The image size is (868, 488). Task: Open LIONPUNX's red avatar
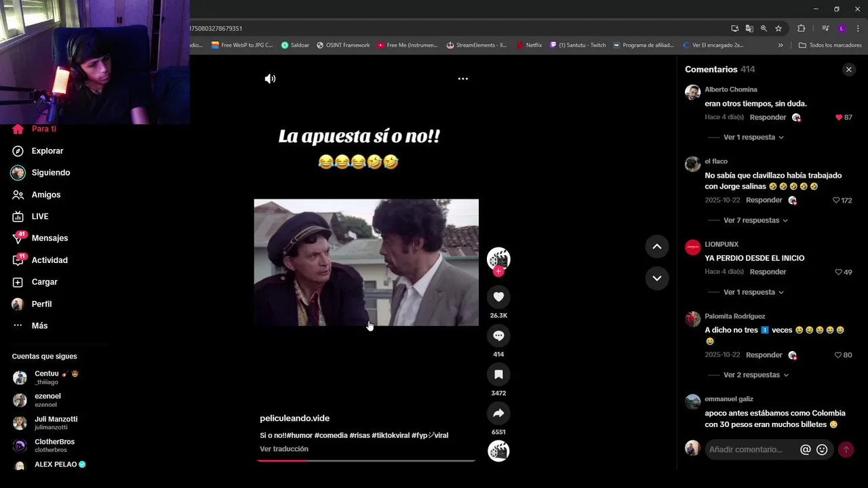[x=692, y=247]
